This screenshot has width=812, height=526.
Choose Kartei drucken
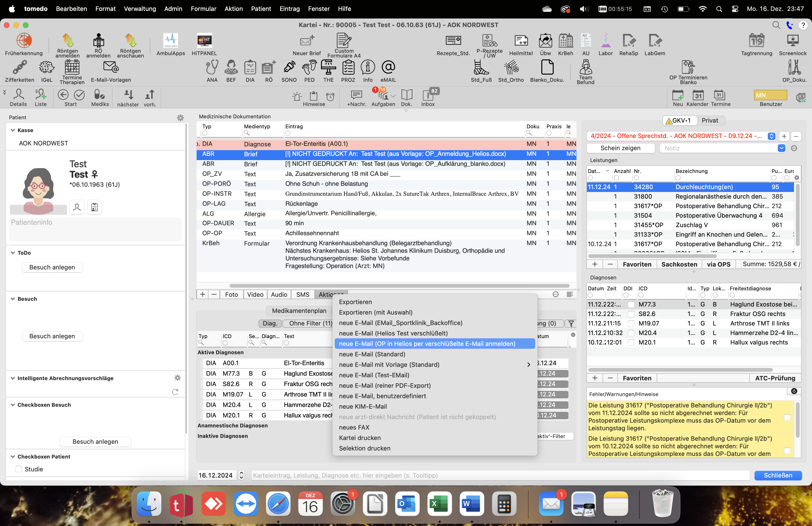click(x=434, y=438)
